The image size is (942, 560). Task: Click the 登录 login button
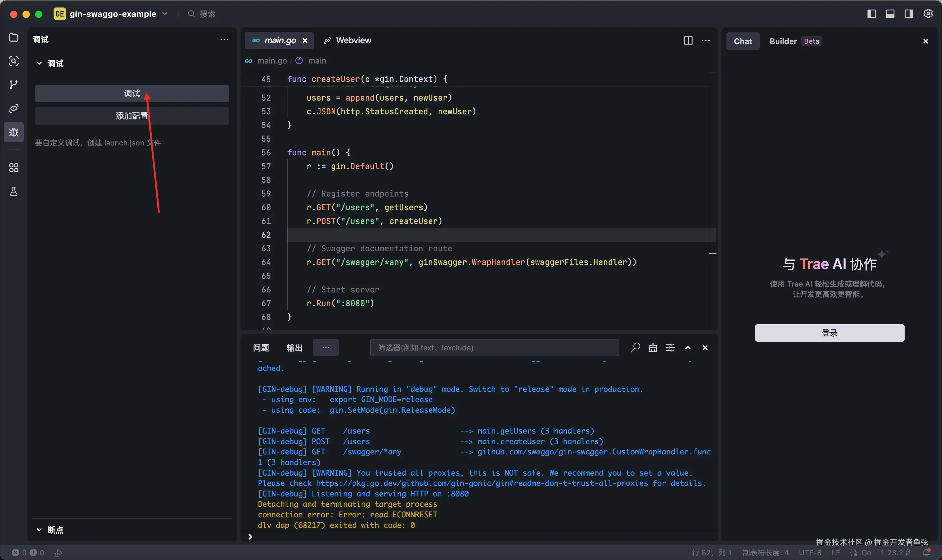coord(829,333)
